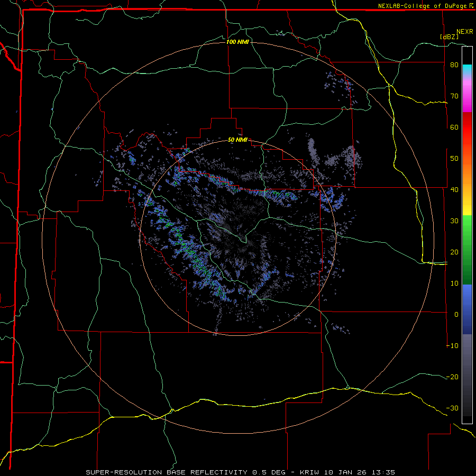Screen dimensions: 476x476
Task: Click the blue segment of the color bar
Action: [467, 309]
